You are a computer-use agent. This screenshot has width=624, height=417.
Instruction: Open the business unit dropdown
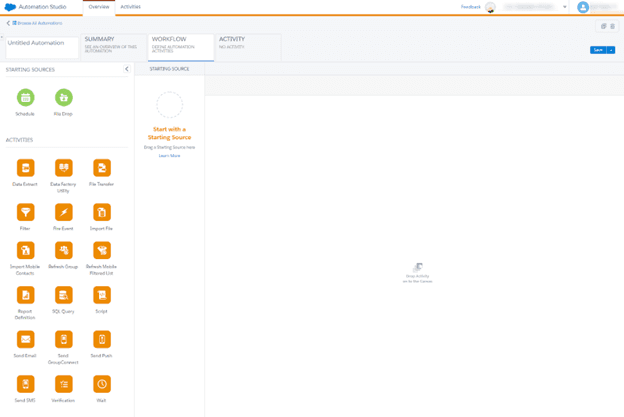click(x=564, y=7)
